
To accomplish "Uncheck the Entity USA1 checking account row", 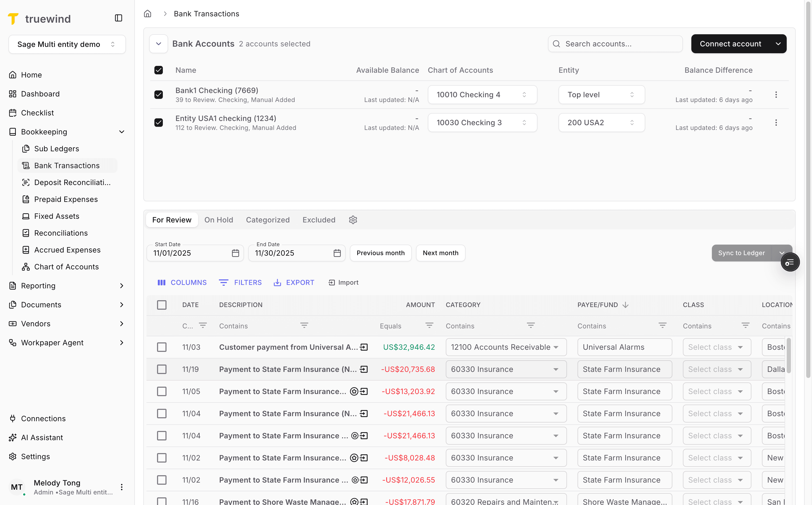I will point(158,122).
